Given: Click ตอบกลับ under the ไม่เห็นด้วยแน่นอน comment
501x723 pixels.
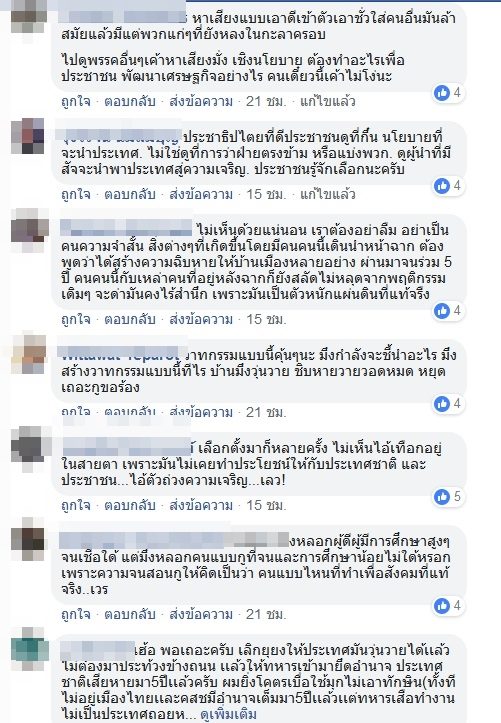Looking at the screenshot, I should (x=130, y=319).
